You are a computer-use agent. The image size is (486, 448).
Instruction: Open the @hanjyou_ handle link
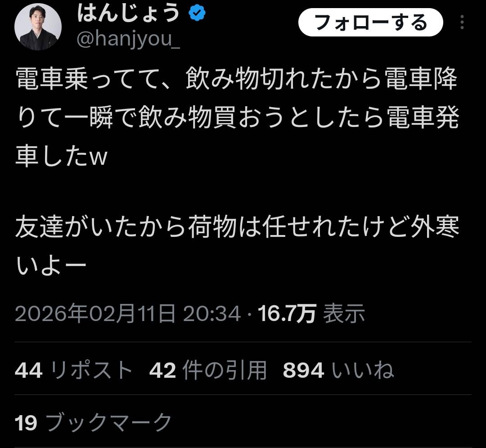[x=128, y=39]
